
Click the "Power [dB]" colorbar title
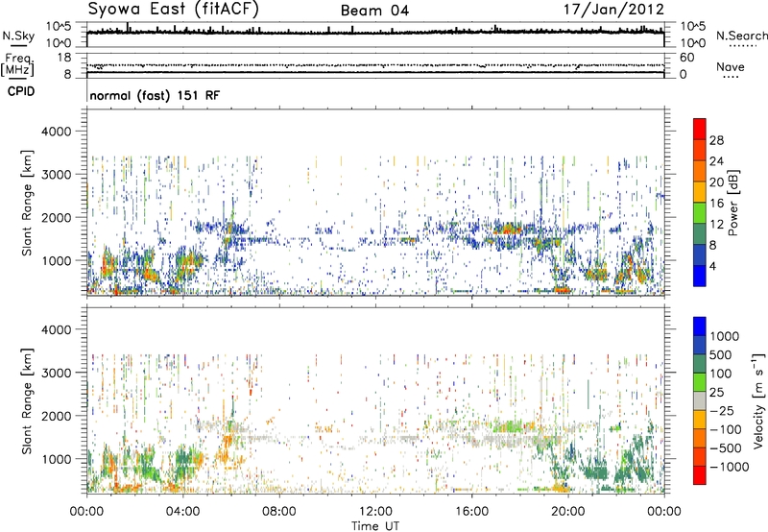733,203
